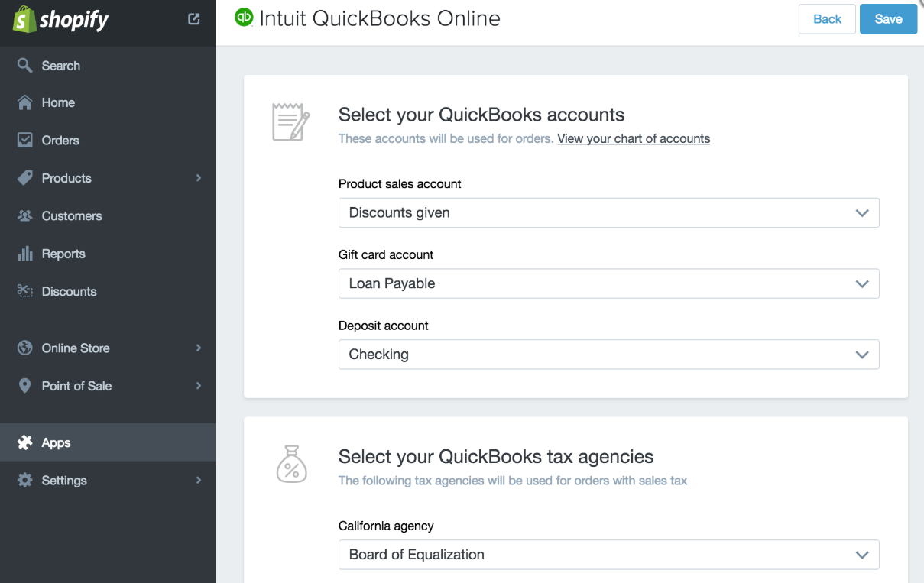Viewport: 924px width, 583px height.
Task: Open Customers in sidebar
Action: [108, 215]
